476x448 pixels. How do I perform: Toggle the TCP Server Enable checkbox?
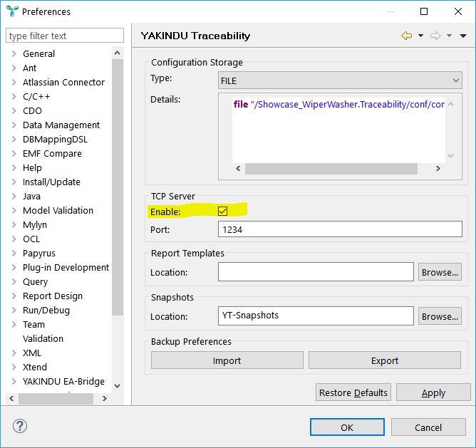tap(222, 211)
